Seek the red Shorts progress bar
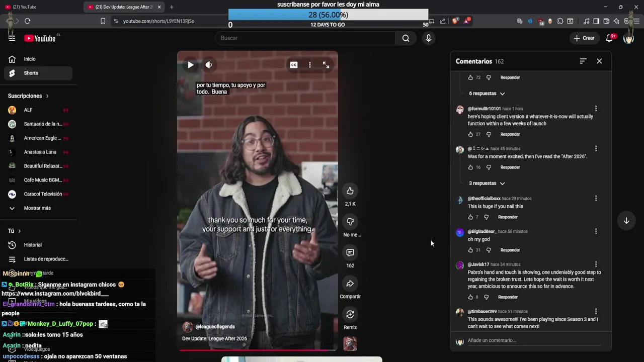 click(x=257, y=350)
